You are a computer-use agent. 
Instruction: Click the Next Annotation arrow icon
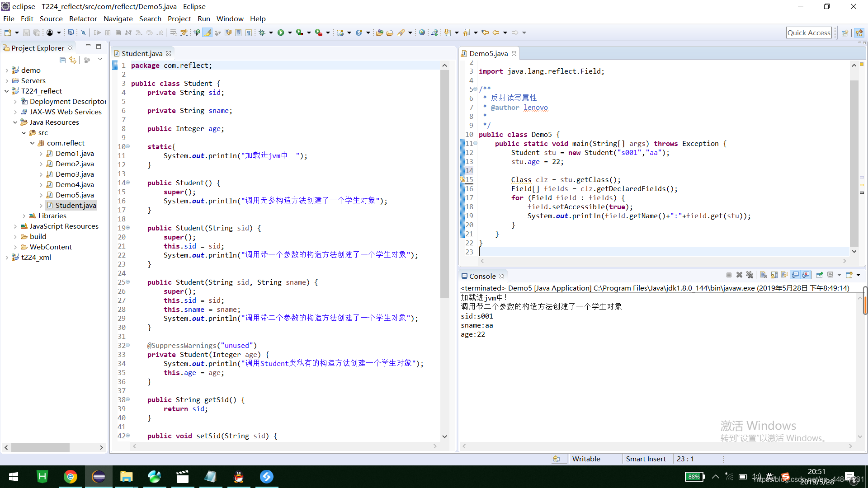447,33
